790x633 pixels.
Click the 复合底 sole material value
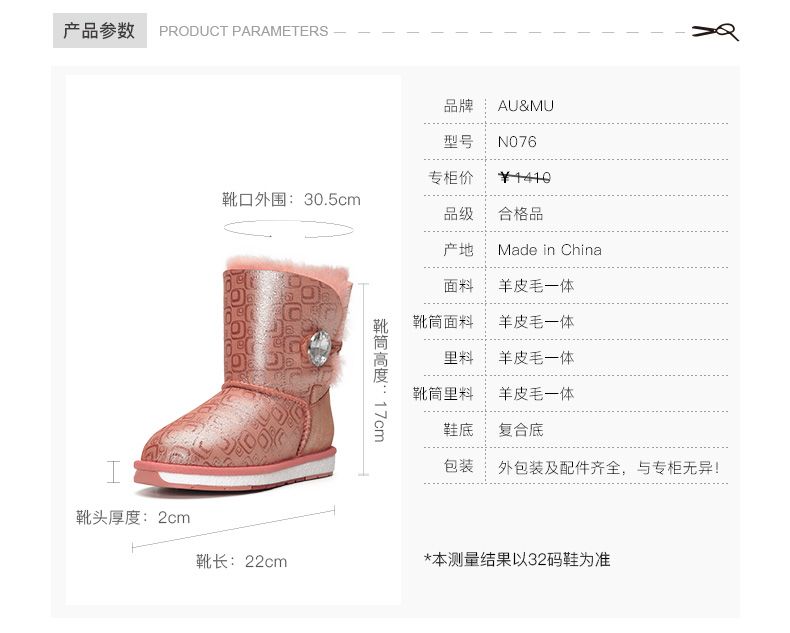(x=520, y=430)
